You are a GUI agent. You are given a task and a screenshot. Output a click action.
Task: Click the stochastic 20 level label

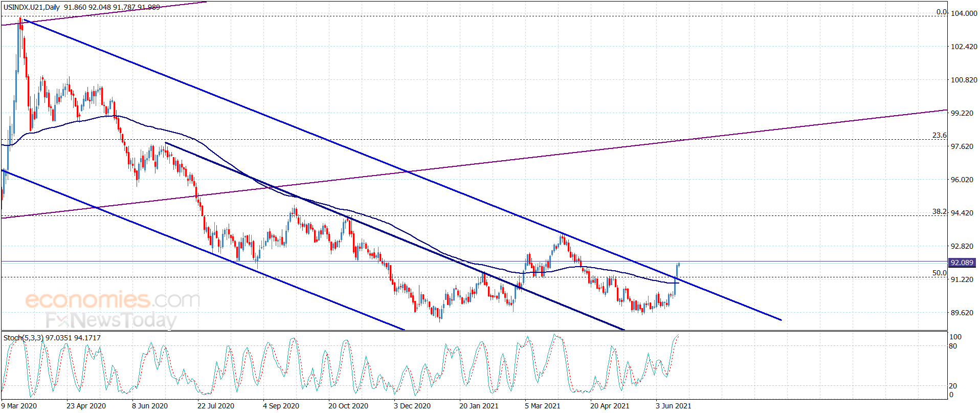click(953, 386)
